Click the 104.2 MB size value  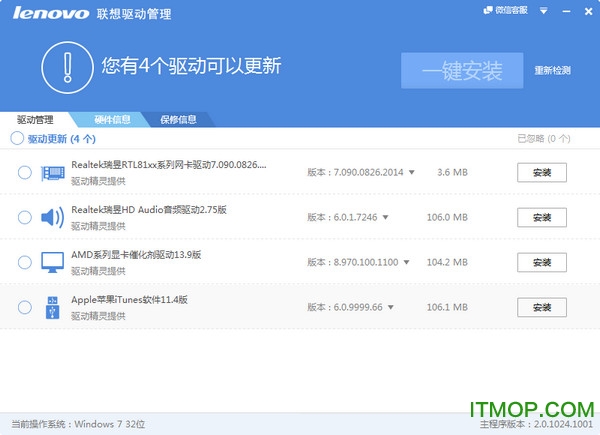[x=447, y=262]
